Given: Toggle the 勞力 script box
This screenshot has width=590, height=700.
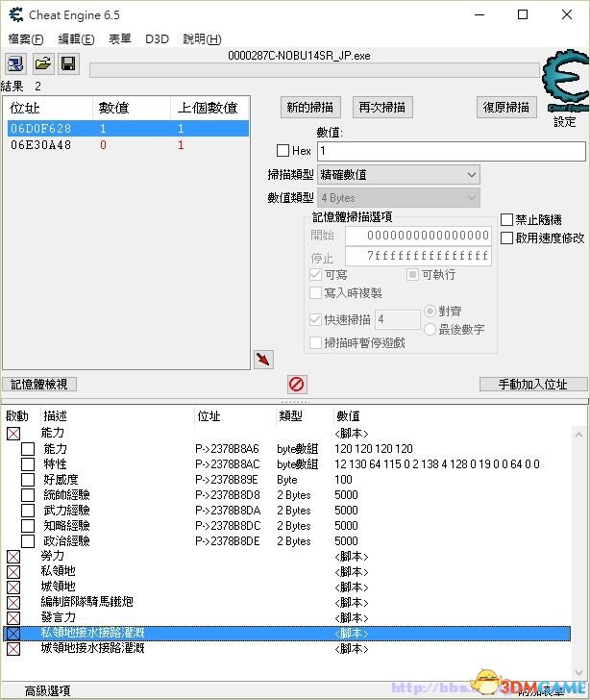Looking at the screenshot, I should pyautogui.click(x=13, y=557).
